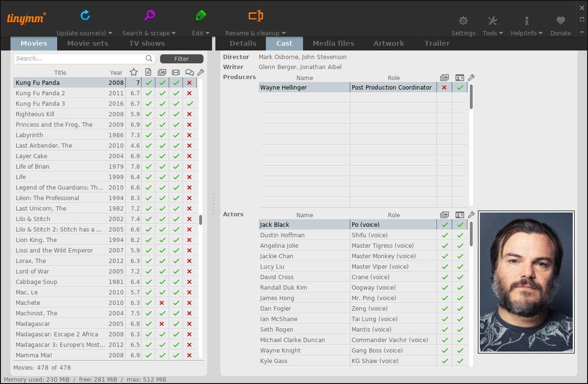Open Settings via the gear icon
This screenshot has width=588, height=384.
click(x=463, y=21)
